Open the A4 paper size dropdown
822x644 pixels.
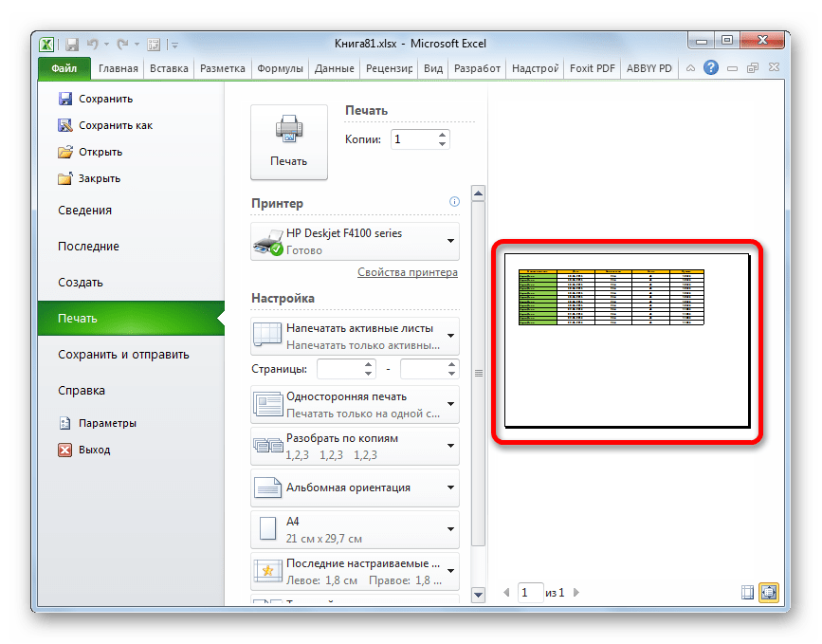(x=355, y=529)
